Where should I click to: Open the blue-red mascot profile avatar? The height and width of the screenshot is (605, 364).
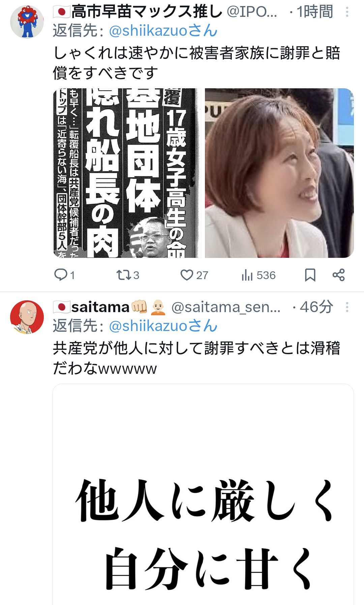coord(27,22)
